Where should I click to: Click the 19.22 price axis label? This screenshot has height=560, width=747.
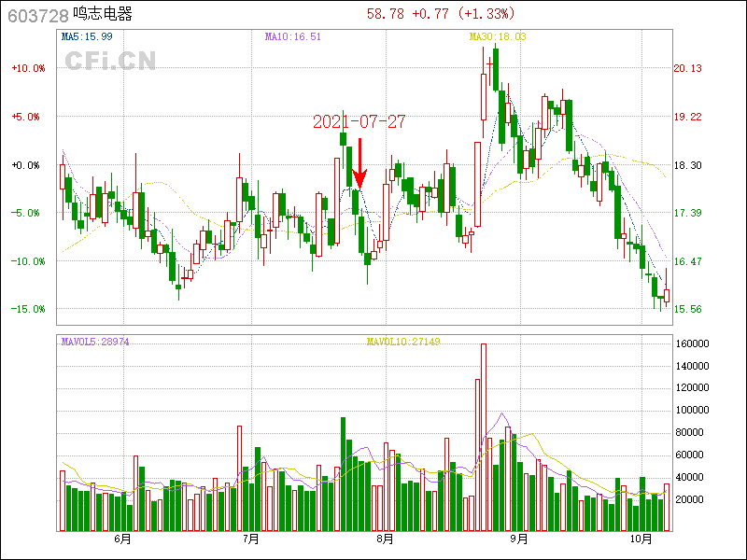687,117
